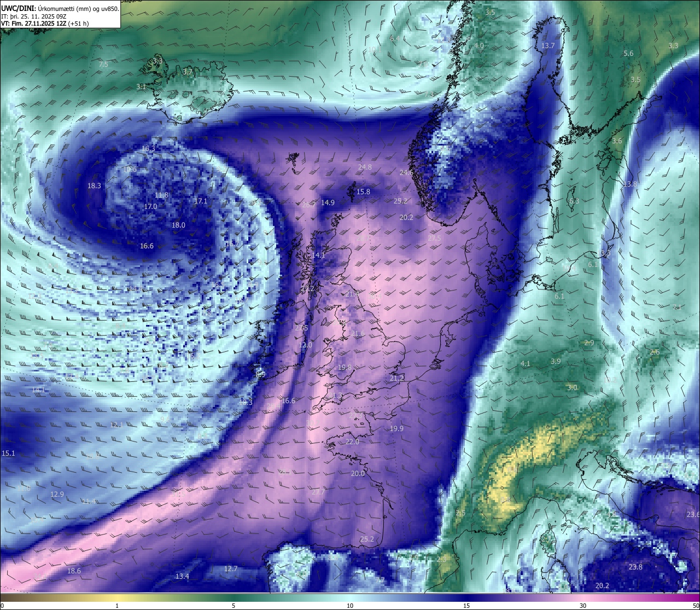Image resolution: width=700 pixels, height=610 pixels.
Task: Click the initial time line "IT: þri. 25. 11. 2025 09Z"
Action: click(x=34, y=16)
